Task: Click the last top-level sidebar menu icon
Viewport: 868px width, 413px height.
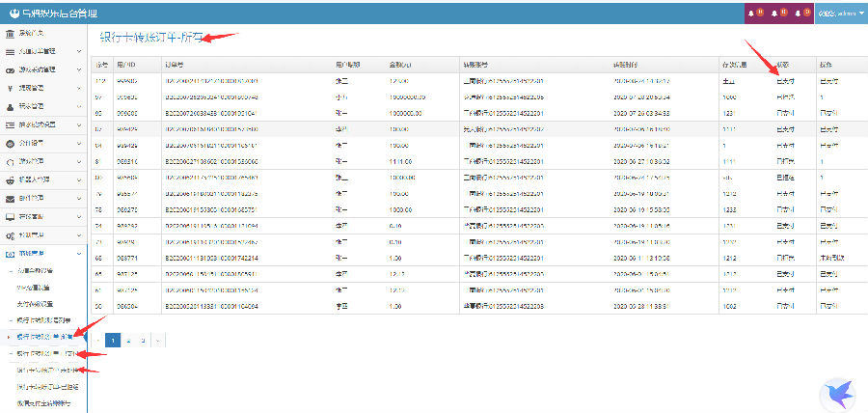Action: click(x=10, y=253)
